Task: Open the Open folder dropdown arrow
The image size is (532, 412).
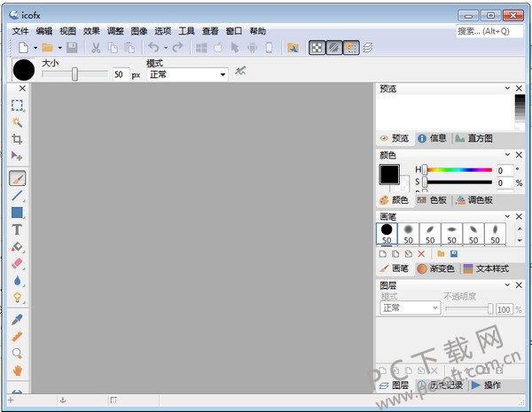Action: click(59, 48)
